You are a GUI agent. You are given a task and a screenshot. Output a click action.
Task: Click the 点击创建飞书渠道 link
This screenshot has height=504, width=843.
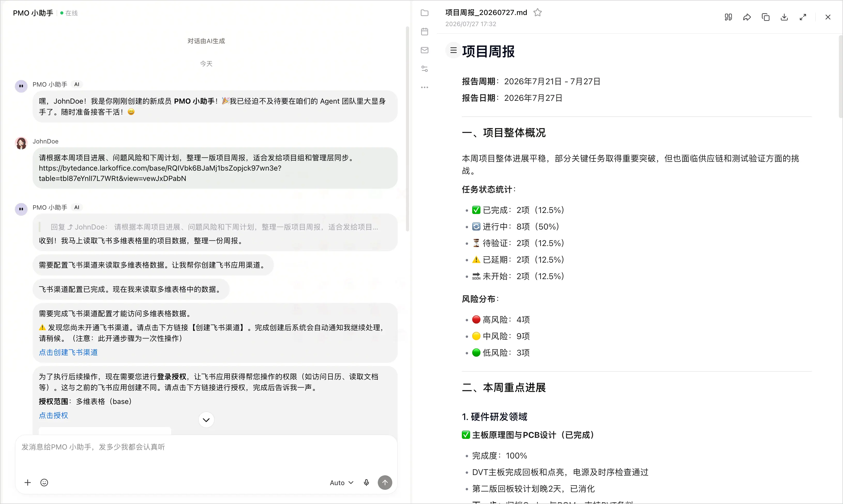pos(68,353)
